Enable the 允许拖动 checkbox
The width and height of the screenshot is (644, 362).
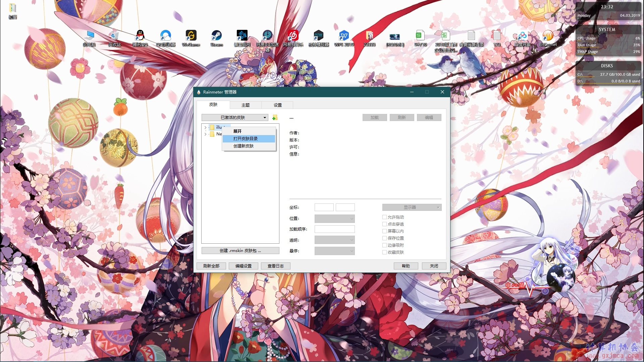click(384, 217)
